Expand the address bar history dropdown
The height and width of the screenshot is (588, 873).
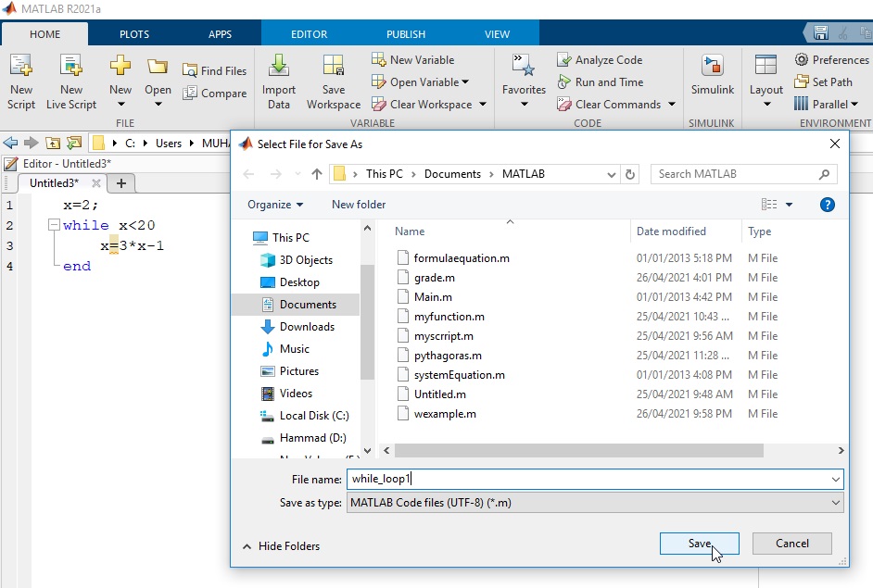(611, 174)
